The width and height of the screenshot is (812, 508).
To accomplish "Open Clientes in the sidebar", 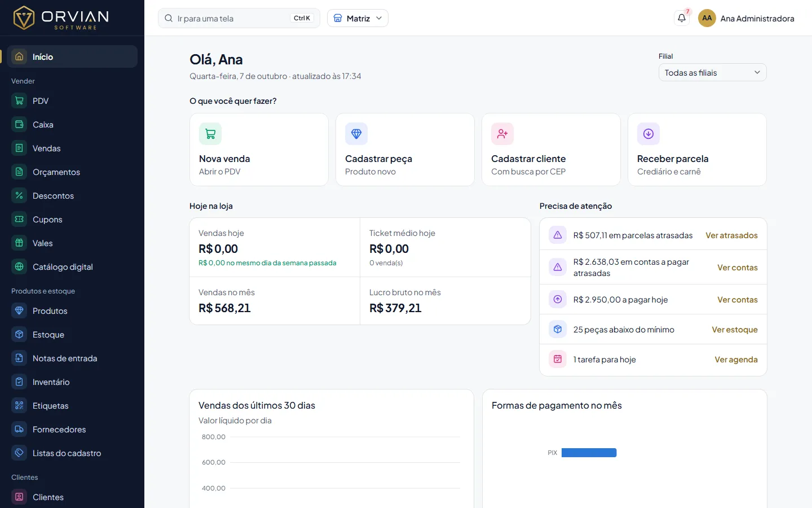I will pos(72,497).
